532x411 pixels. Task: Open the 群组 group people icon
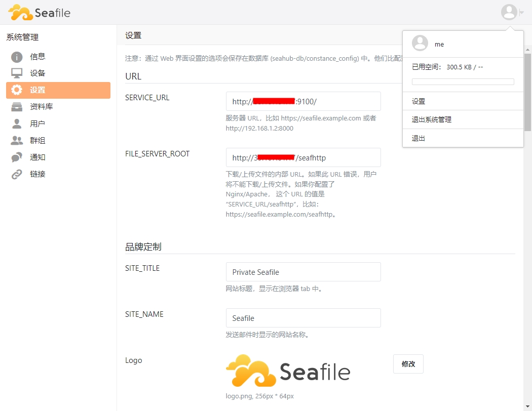pyautogui.click(x=17, y=140)
